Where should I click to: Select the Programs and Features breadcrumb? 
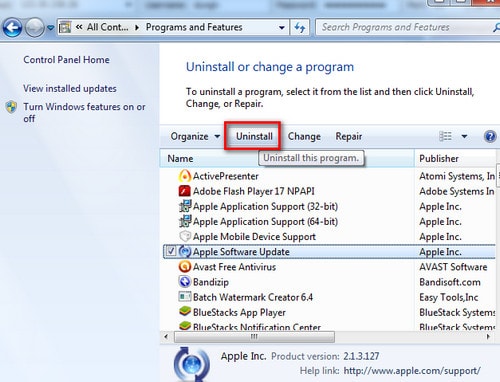coord(194,27)
